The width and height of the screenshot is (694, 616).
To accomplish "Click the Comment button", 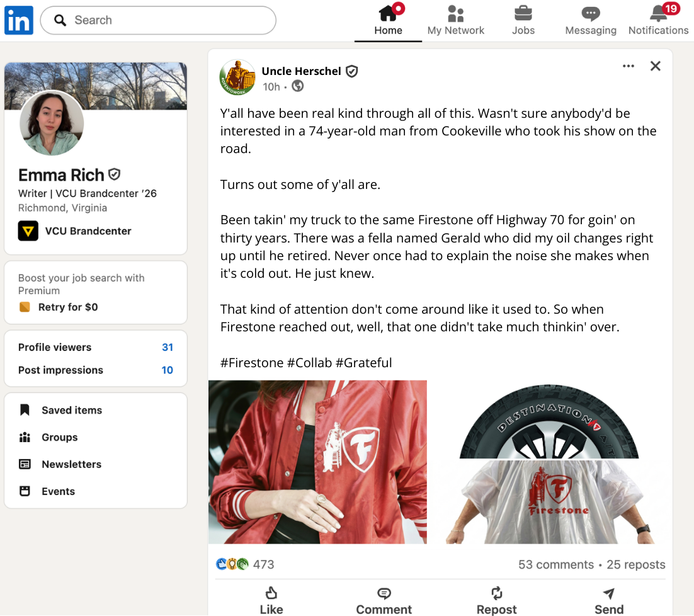I will click(x=384, y=600).
